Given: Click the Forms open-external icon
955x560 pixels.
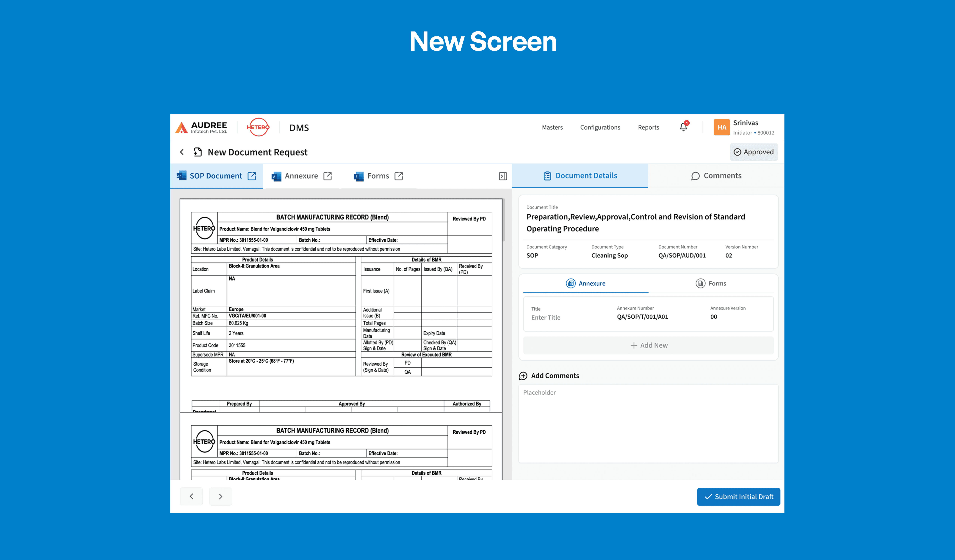Looking at the screenshot, I should [398, 176].
